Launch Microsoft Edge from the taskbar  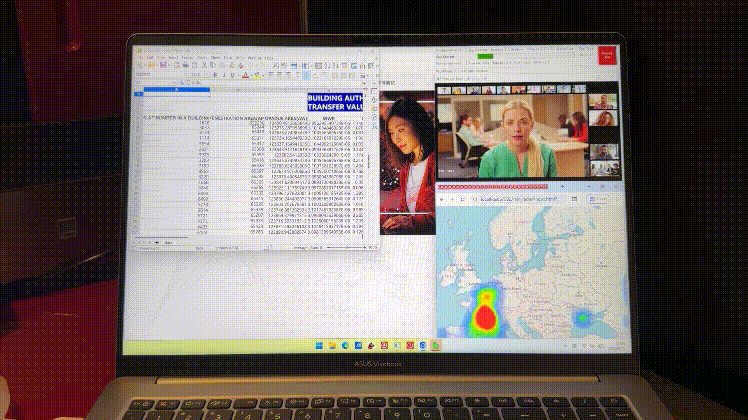point(345,346)
